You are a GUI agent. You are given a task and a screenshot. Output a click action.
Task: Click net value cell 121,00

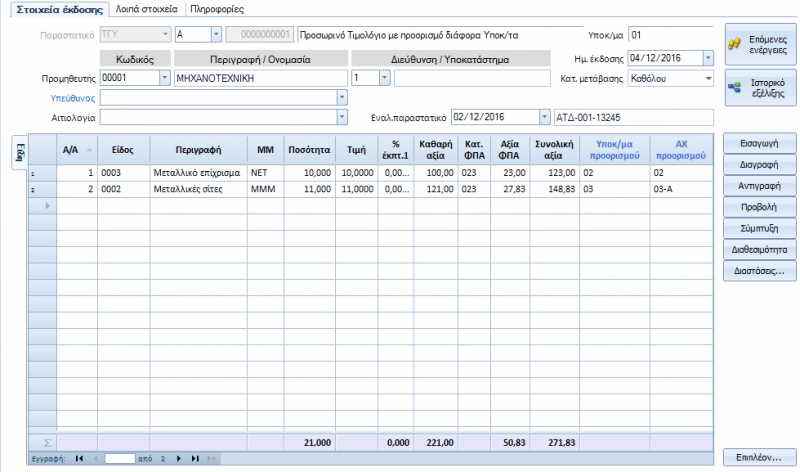click(x=436, y=189)
